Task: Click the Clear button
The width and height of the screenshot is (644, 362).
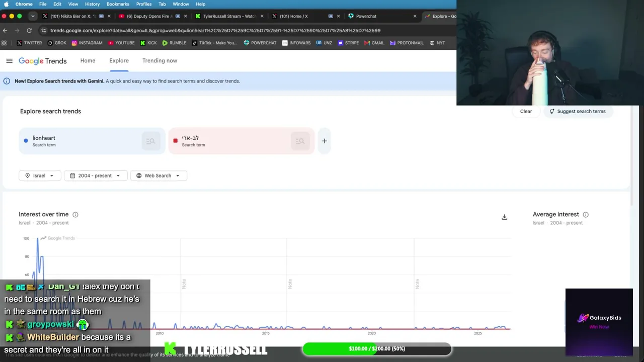Action: point(526,112)
